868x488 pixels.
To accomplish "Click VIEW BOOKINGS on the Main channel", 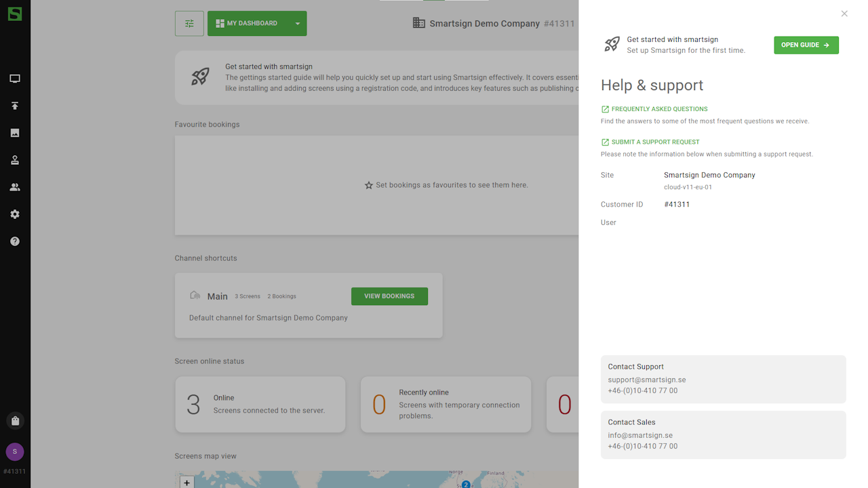I will pos(389,296).
